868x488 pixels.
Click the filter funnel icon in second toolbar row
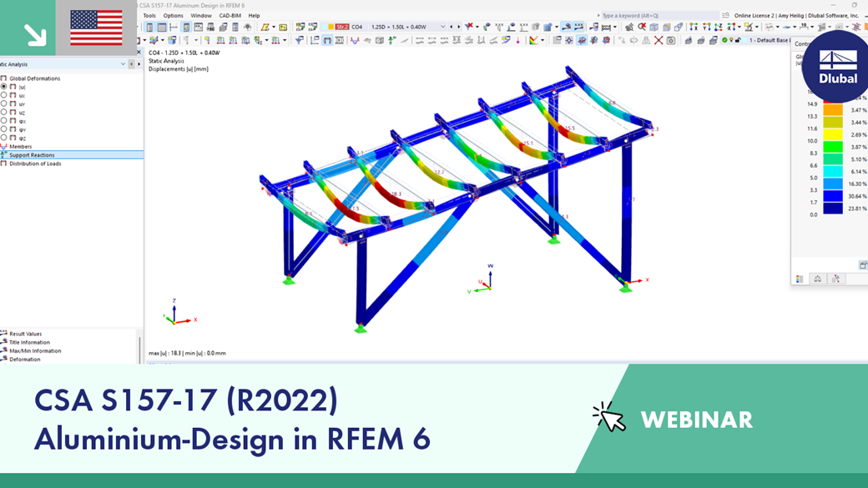299,40
